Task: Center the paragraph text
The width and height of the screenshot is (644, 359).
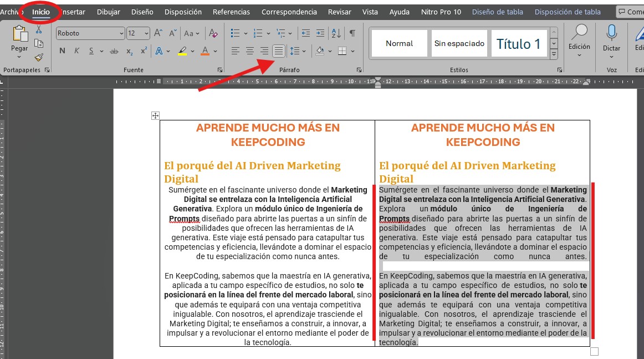Action: coord(250,51)
